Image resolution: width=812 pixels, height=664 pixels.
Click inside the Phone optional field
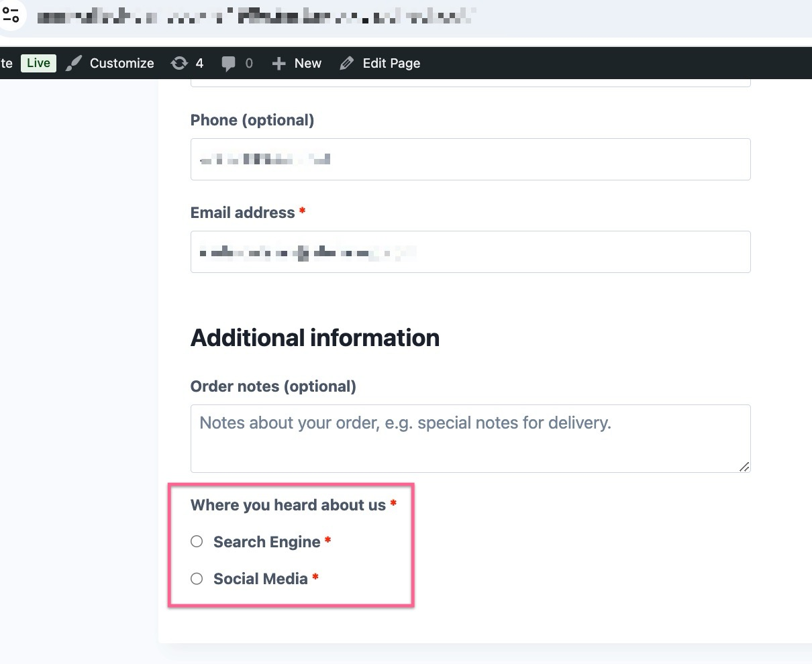click(x=470, y=159)
